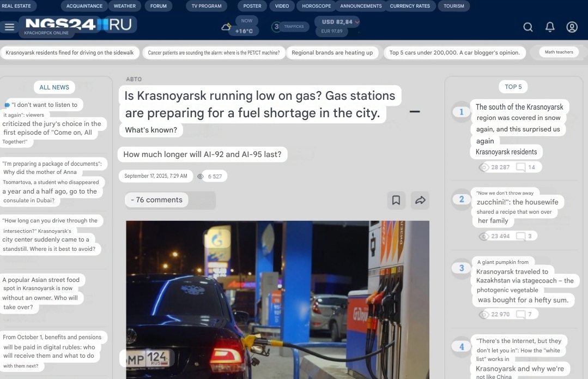Image resolution: width=588 pixels, height=379 pixels.
Task: Open the hamburger menu icon
Action: pyautogui.click(x=9, y=27)
